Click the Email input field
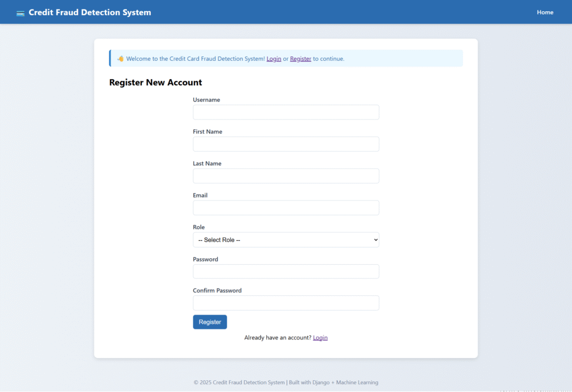The height and width of the screenshot is (392, 572). 285,207
